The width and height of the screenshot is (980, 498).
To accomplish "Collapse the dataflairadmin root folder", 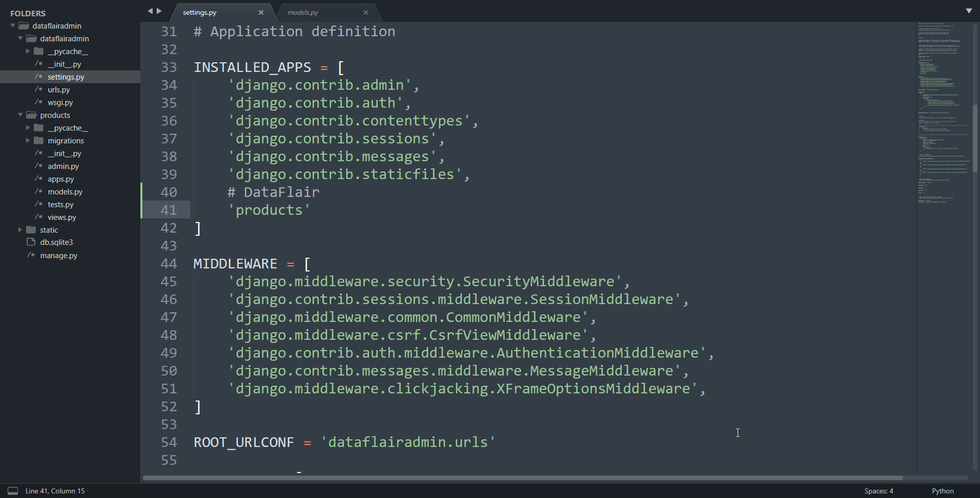I will pos(12,26).
